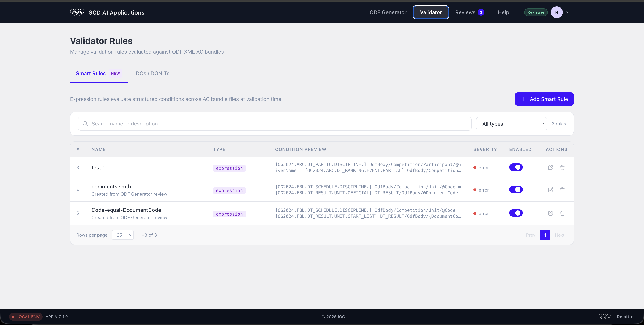This screenshot has width=644, height=325.
Task: Delete the 'test 1' rule
Action: (562, 167)
